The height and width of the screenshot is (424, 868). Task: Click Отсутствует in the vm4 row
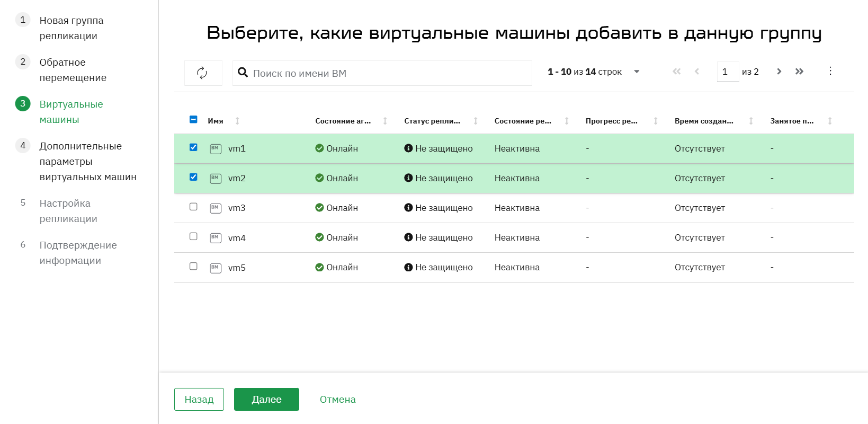coord(700,237)
